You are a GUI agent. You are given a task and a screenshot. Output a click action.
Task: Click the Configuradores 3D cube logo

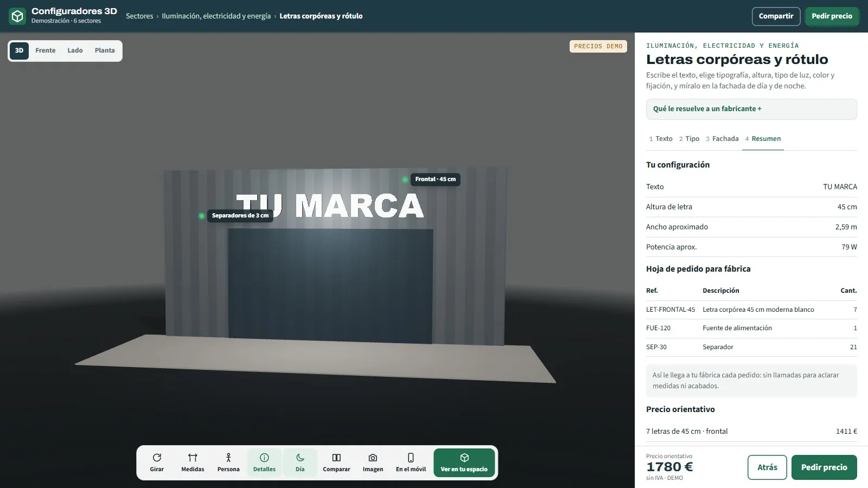[17, 16]
